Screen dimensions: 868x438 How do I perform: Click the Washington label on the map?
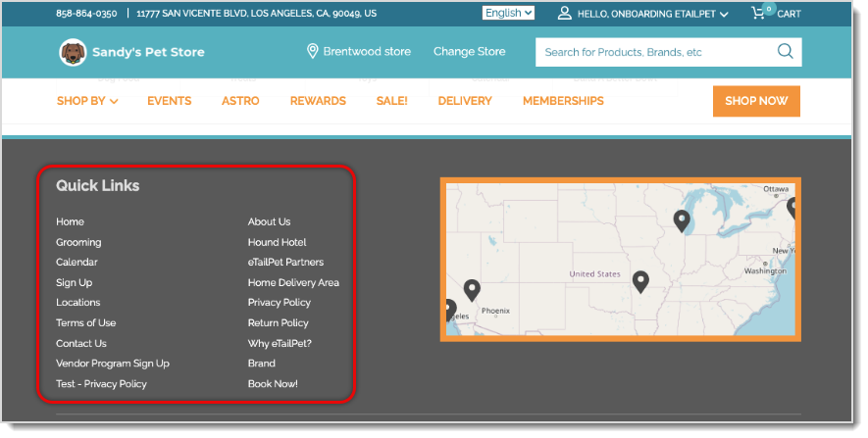coord(765,271)
